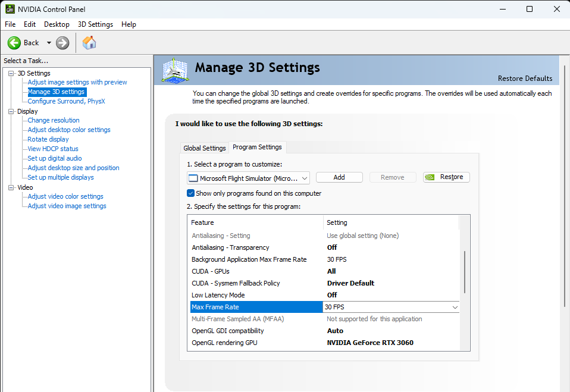Open Adjust image settings with preview
Image resolution: width=570 pixels, height=392 pixels.
[77, 83]
